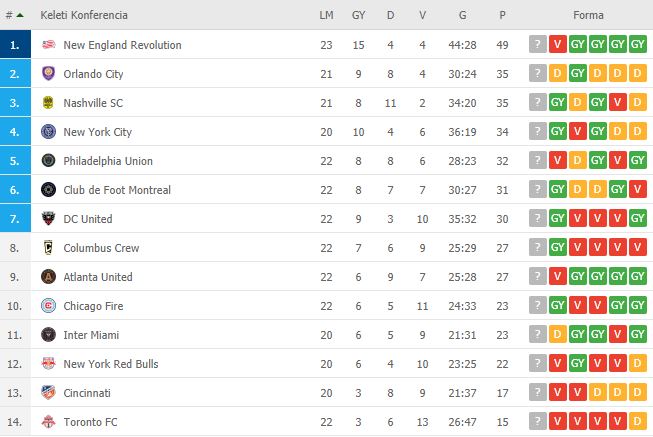Open the Inter Miami team link

[91, 335]
